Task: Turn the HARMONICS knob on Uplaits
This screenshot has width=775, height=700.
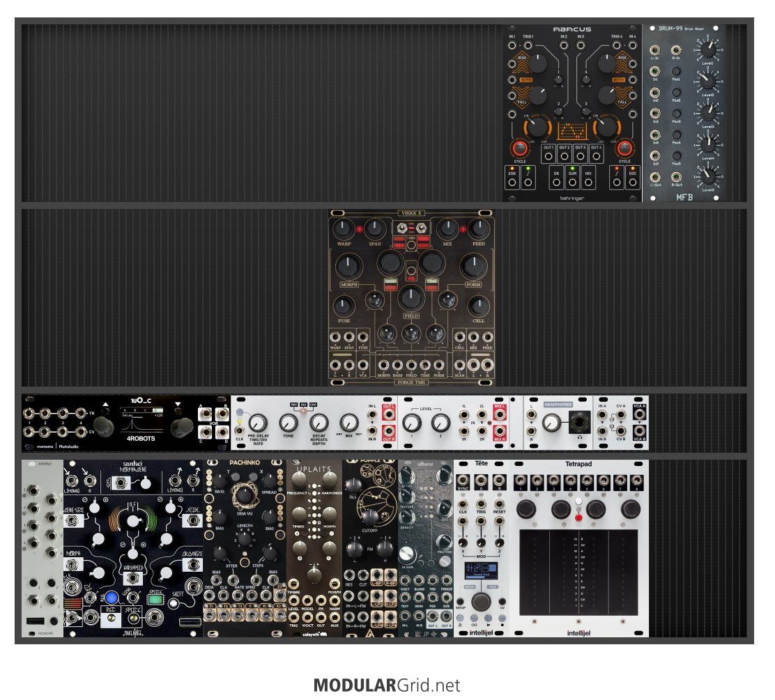Action: [x=330, y=479]
